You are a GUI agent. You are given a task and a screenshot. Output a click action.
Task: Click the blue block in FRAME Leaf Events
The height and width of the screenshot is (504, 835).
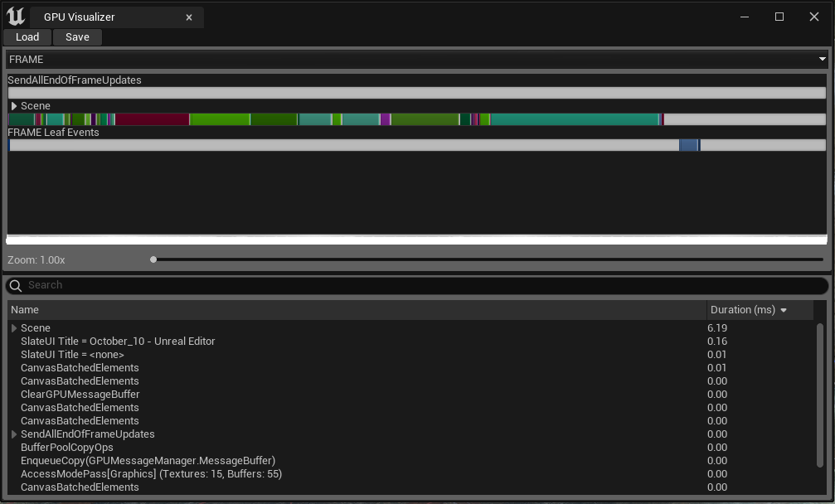[x=688, y=145]
